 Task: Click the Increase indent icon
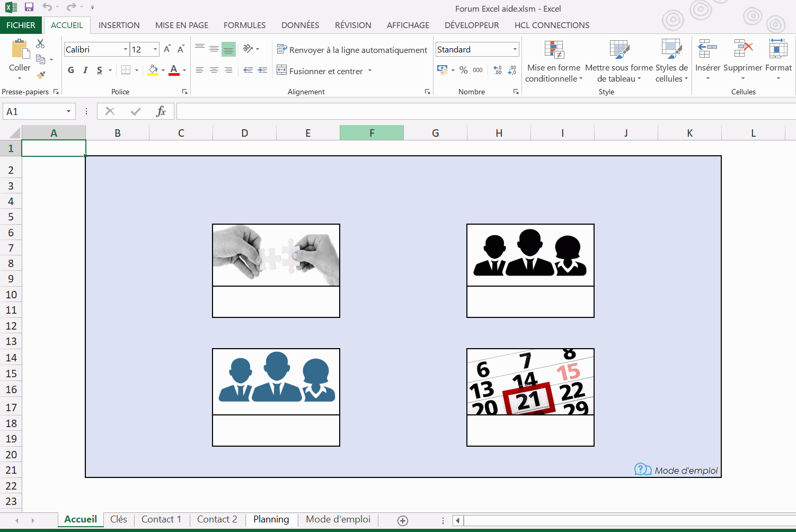pos(262,70)
